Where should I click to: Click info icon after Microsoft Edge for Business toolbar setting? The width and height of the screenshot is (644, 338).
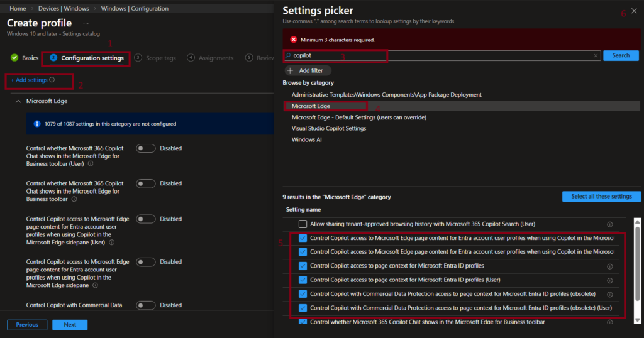tap(74, 199)
